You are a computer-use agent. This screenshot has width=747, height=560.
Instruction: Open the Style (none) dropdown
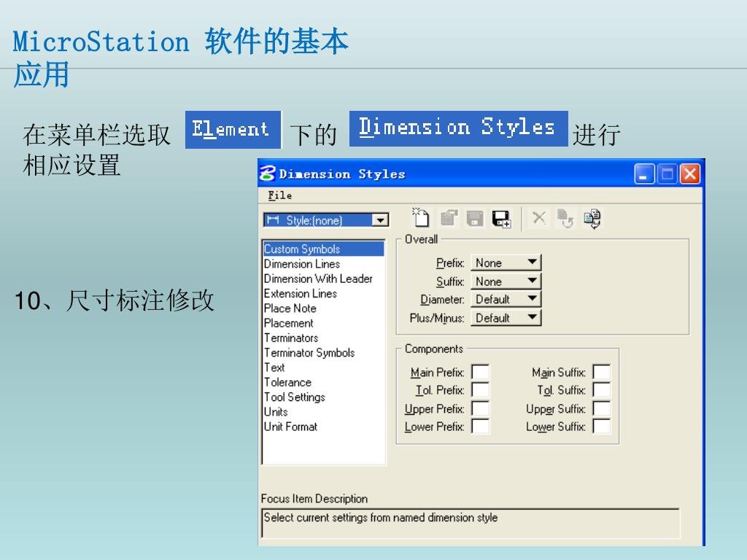click(326, 220)
